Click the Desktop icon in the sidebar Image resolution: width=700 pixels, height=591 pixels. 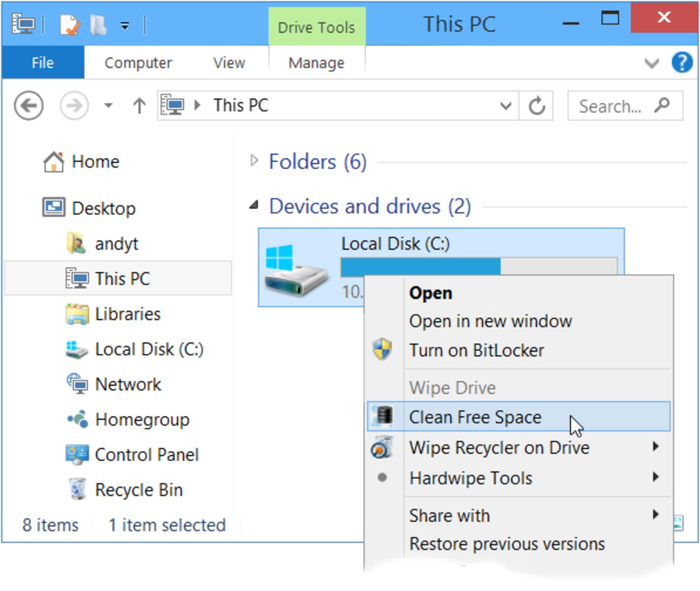54,208
